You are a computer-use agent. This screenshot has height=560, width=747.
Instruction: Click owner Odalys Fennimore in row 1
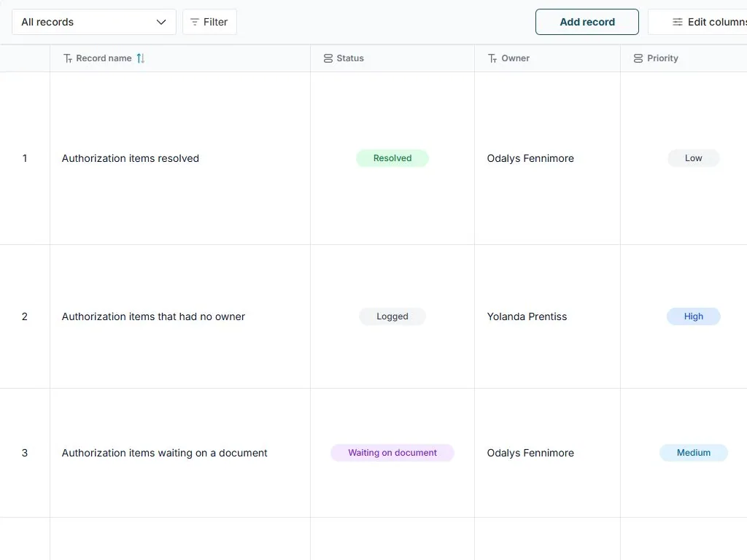(x=530, y=158)
